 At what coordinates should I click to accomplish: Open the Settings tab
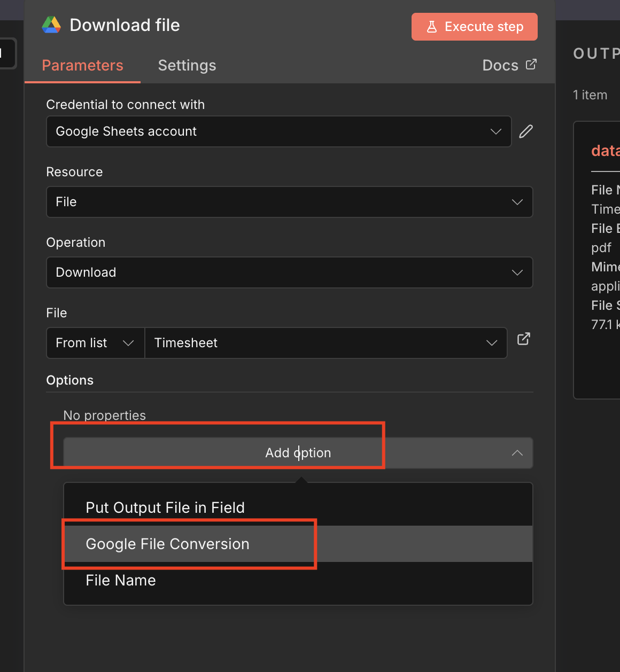187,65
